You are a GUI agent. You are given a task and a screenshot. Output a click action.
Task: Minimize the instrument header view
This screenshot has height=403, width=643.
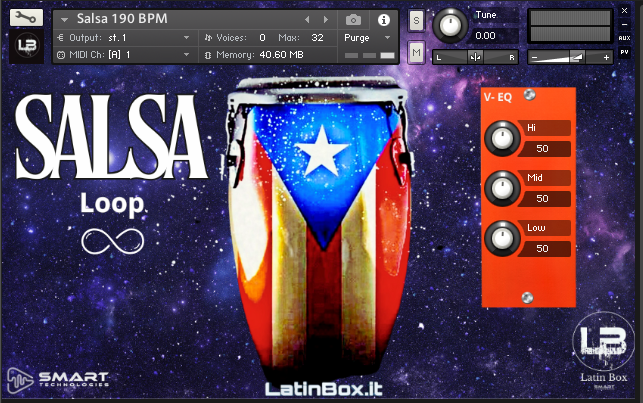[x=625, y=25]
